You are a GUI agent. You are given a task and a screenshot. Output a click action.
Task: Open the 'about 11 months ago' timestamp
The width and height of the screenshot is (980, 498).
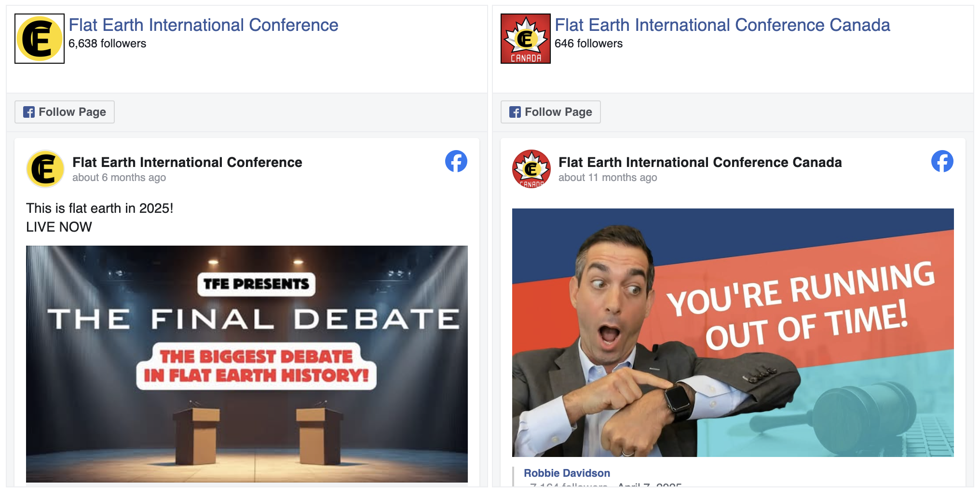click(607, 178)
